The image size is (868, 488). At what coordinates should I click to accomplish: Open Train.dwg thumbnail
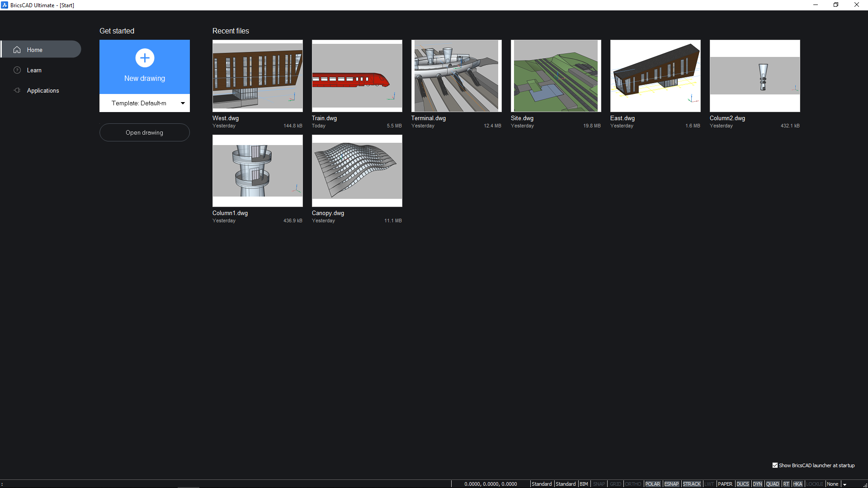(357, 76)
